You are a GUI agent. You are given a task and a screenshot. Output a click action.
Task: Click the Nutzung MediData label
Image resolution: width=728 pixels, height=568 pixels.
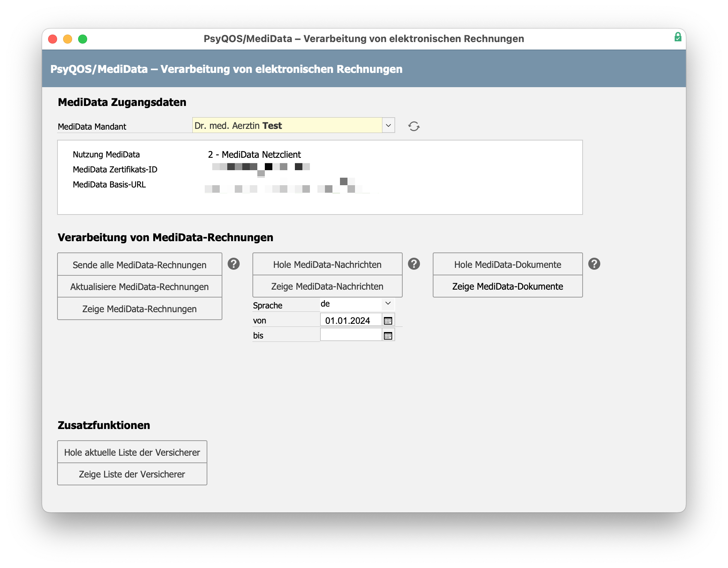coord(106,154)
